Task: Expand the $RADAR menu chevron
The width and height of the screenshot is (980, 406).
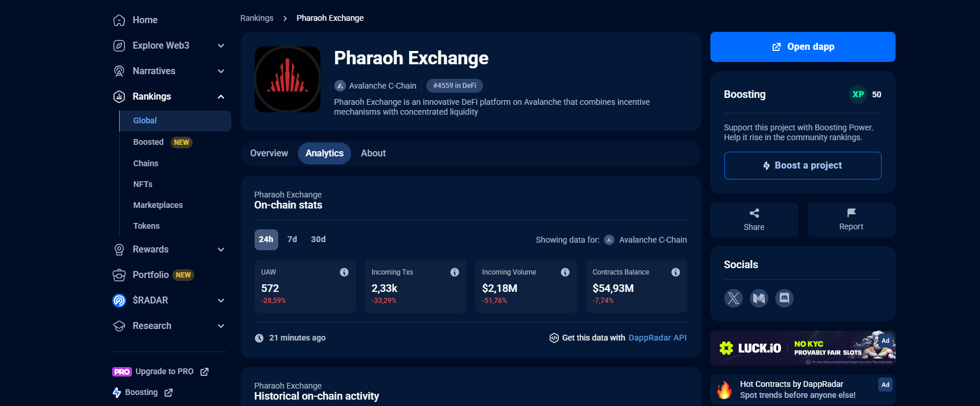Action: [x=221, y=301]
